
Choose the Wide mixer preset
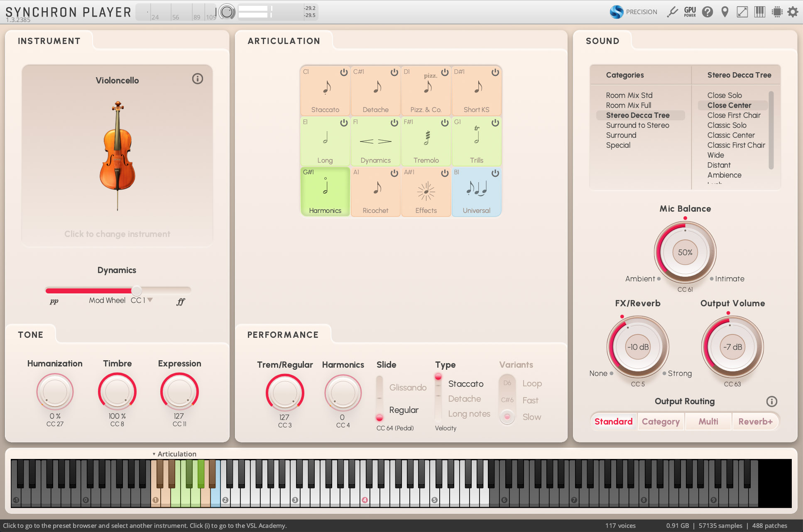coord(715,155)
